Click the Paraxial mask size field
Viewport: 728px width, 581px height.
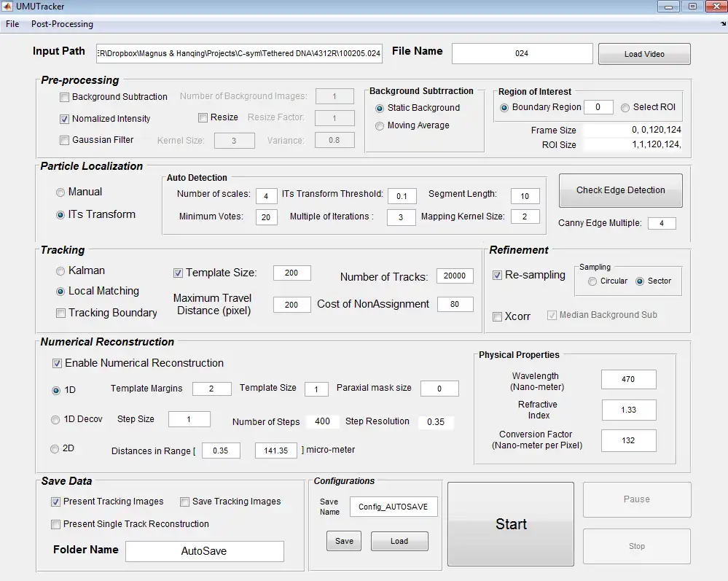[x=439, y=389]
